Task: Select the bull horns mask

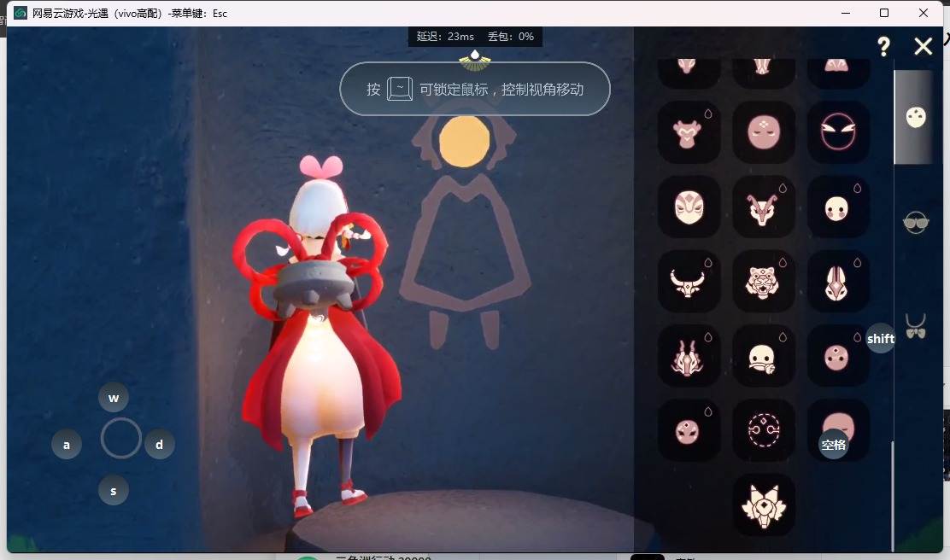Action: pyautogui.click(x=689, y=282)
